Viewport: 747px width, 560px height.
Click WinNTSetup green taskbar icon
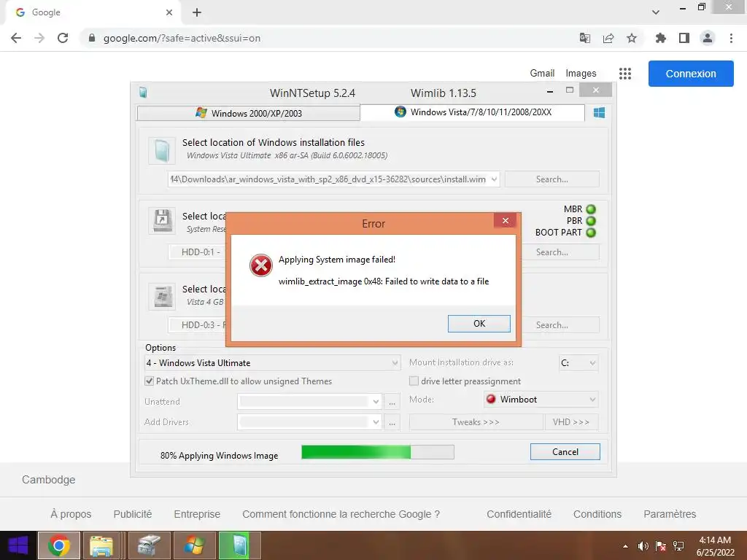(x=240, y=545)
